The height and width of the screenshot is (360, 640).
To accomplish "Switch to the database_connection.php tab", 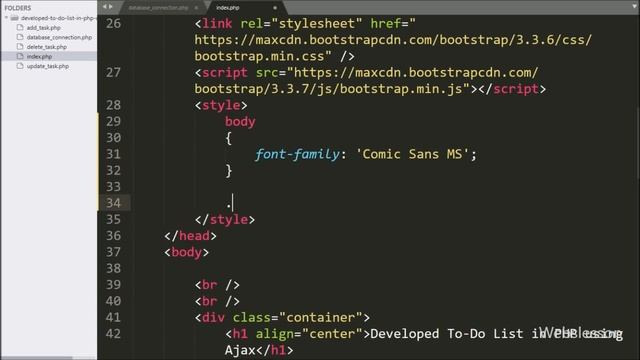I will 158,8.
